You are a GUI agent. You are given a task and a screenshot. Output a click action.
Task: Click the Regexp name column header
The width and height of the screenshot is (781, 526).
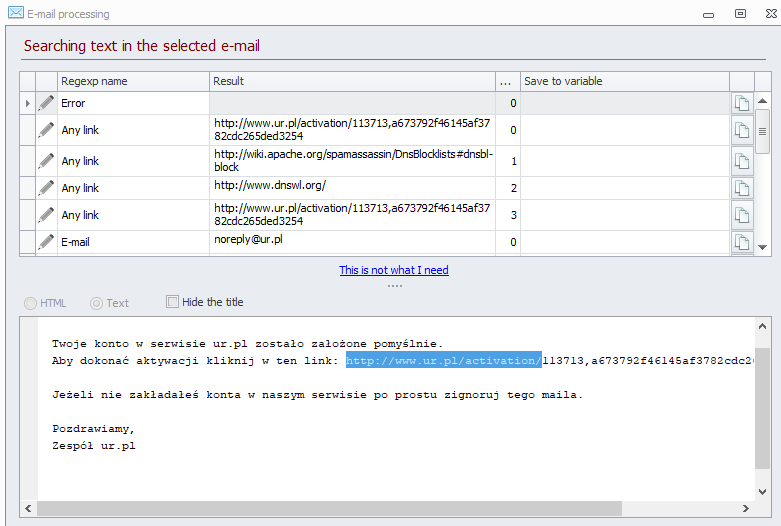(133, 81)
